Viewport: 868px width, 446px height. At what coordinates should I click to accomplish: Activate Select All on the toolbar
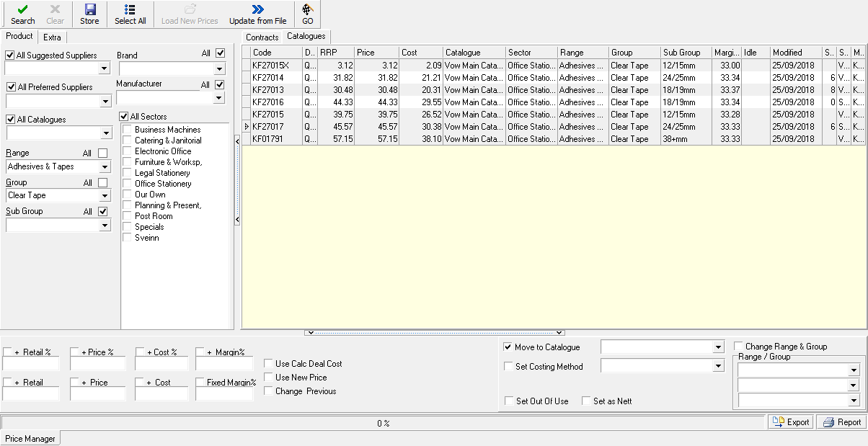point(130,14)
